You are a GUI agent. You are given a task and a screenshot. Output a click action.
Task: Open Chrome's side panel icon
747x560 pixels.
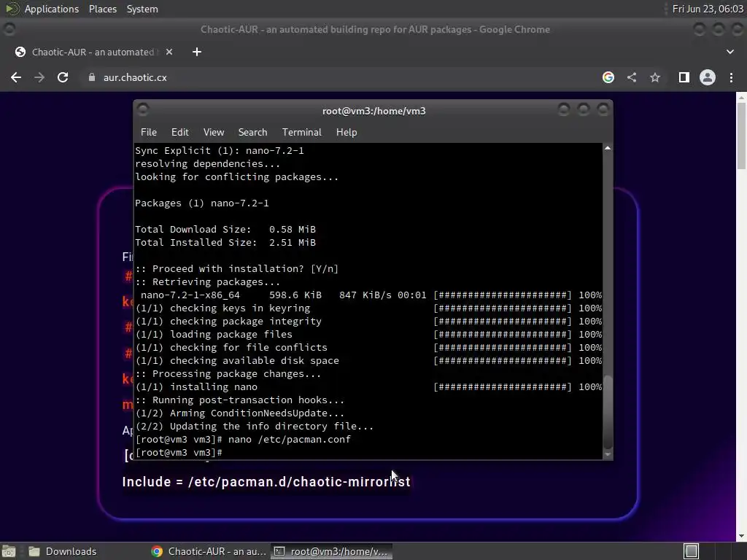click(684, 77)
